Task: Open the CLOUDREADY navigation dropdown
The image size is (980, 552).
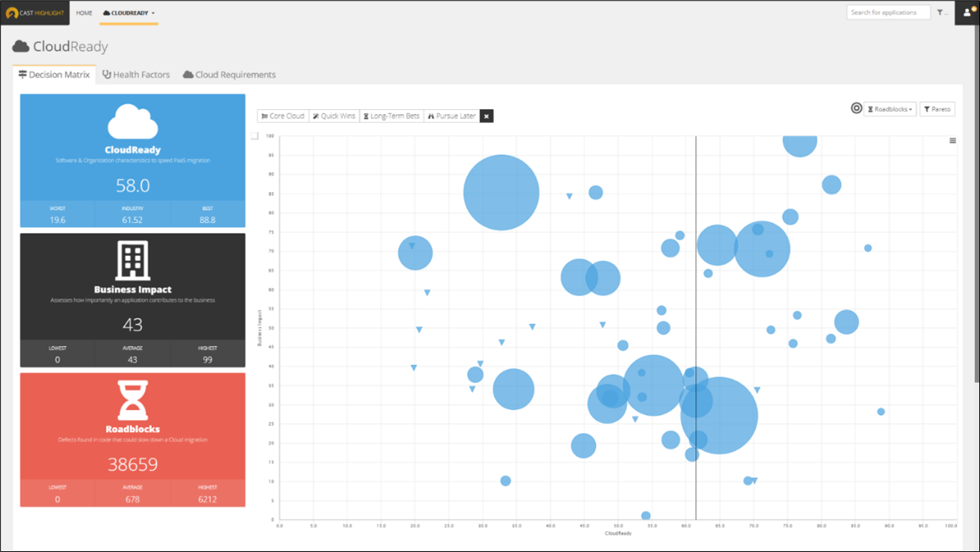Action: pos(129,13)
